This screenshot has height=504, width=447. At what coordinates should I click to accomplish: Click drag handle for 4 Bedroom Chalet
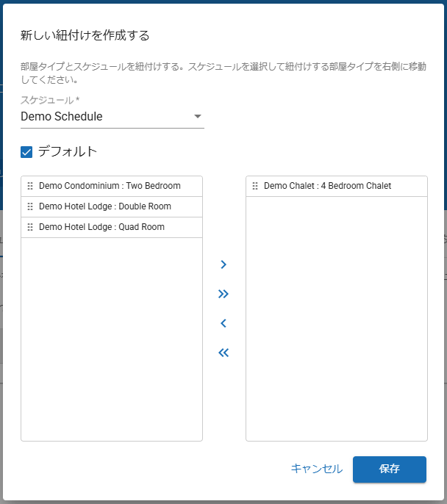click(x=255, y=187)
